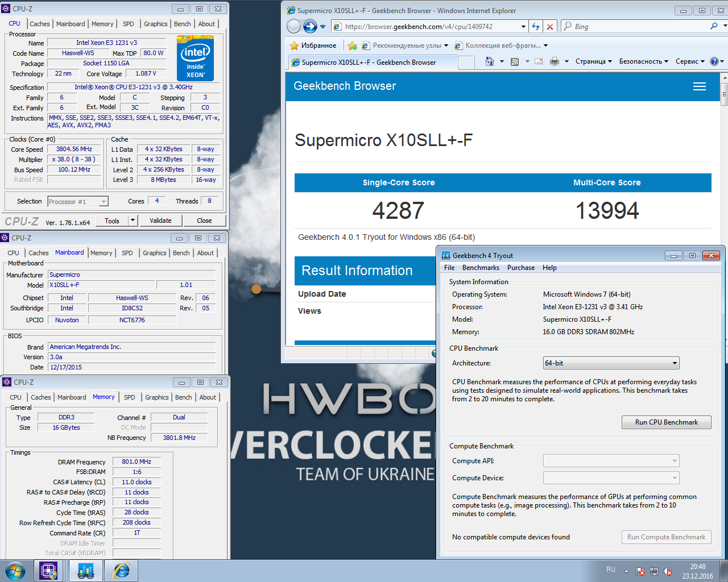
Task: Switch to Caches tab in the top CPU-Z window
Action: click(40, 24)
